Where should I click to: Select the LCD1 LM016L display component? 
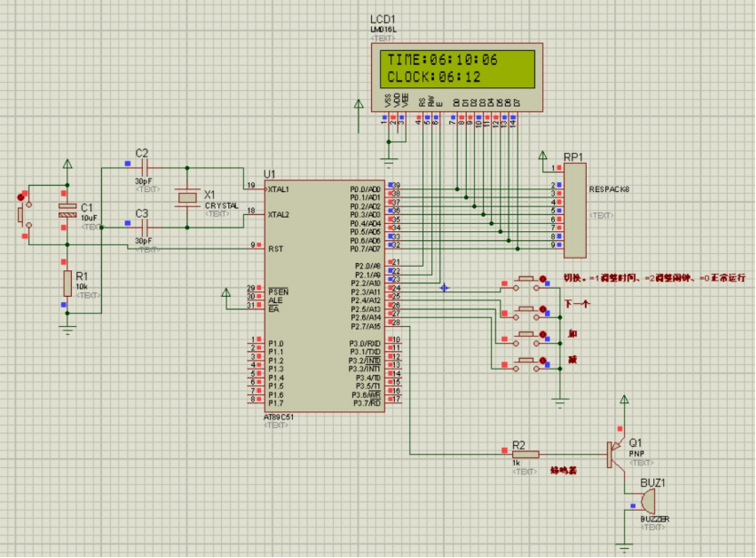(x=457, y=77)
